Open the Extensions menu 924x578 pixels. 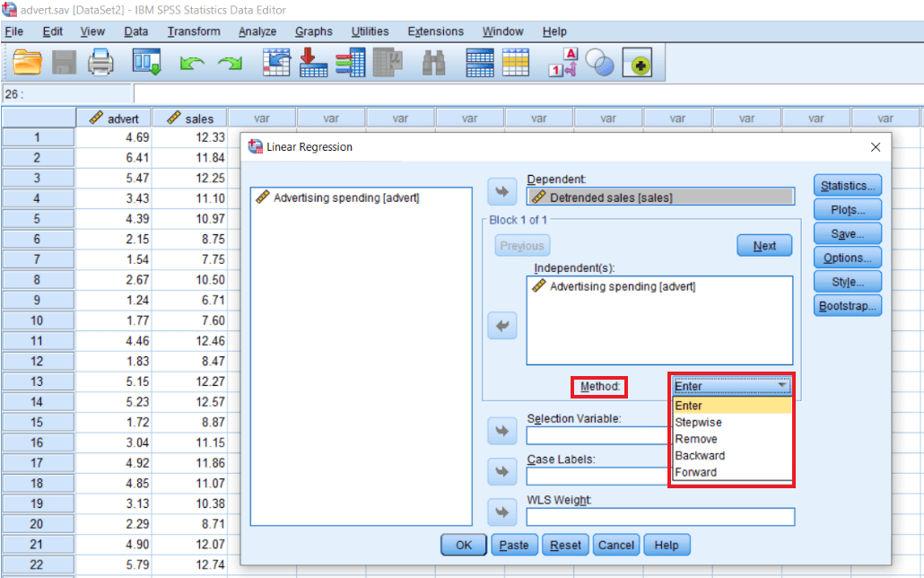point(435,31)
